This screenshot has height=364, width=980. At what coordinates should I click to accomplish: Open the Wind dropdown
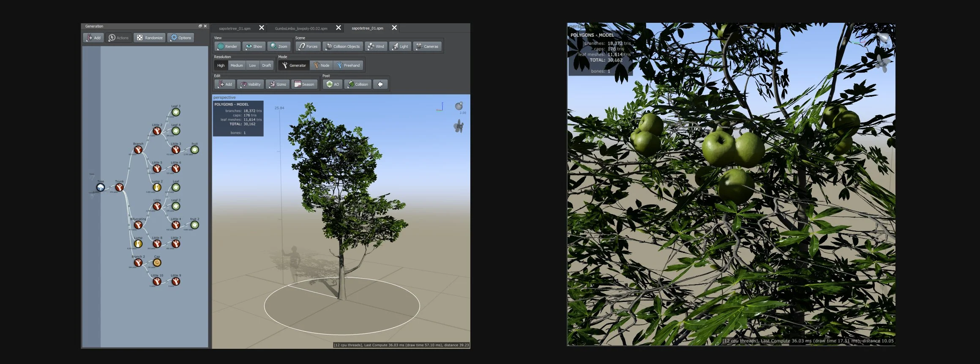tap(376, 46)
